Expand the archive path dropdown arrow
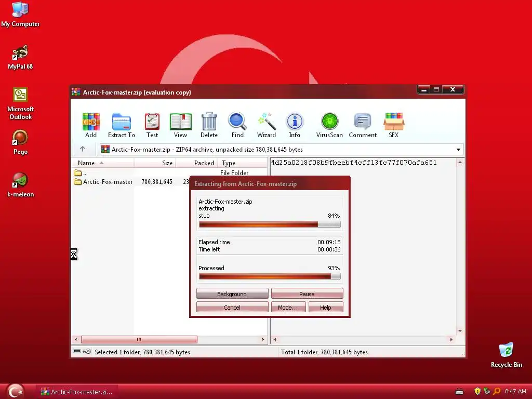532x399 pixels. click(x=458, y=149)
